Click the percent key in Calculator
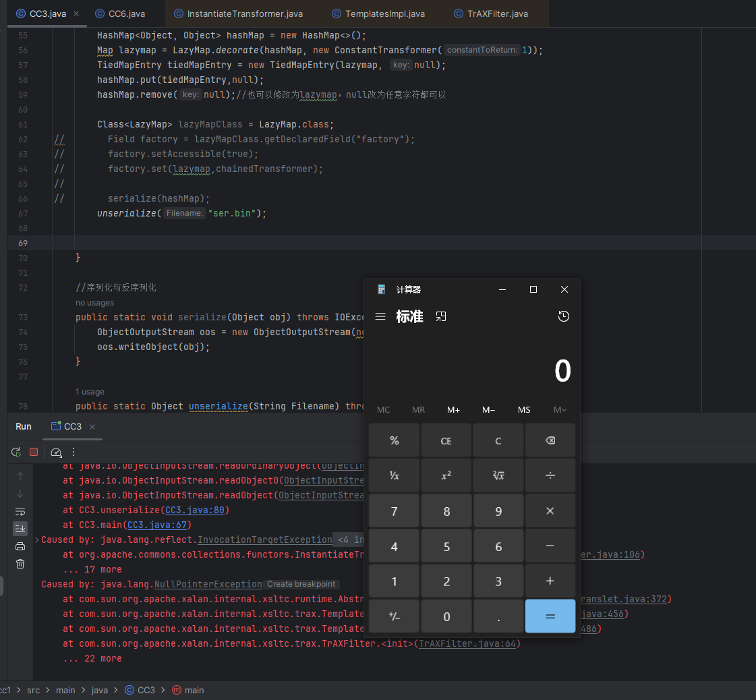756x700 pixels. click(x=394, y=440)
